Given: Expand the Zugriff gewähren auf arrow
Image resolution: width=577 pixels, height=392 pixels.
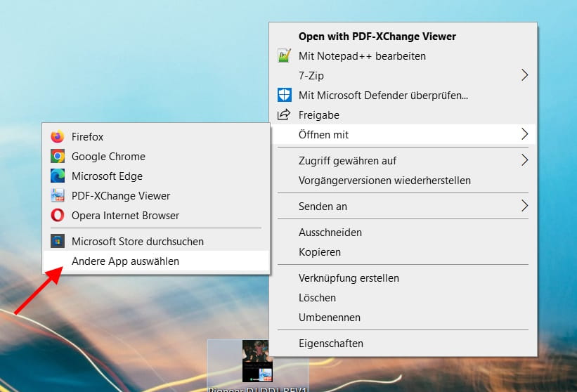Looking at the screenshot, I should [x=525, y=160].
